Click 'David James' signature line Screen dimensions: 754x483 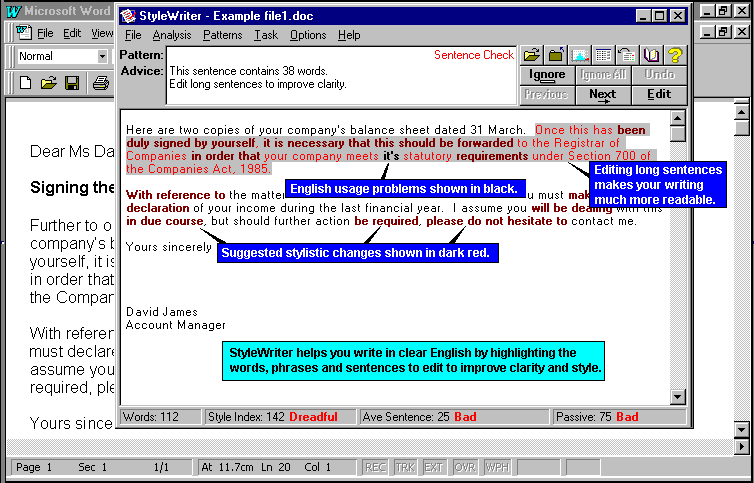tap(162, 312)
